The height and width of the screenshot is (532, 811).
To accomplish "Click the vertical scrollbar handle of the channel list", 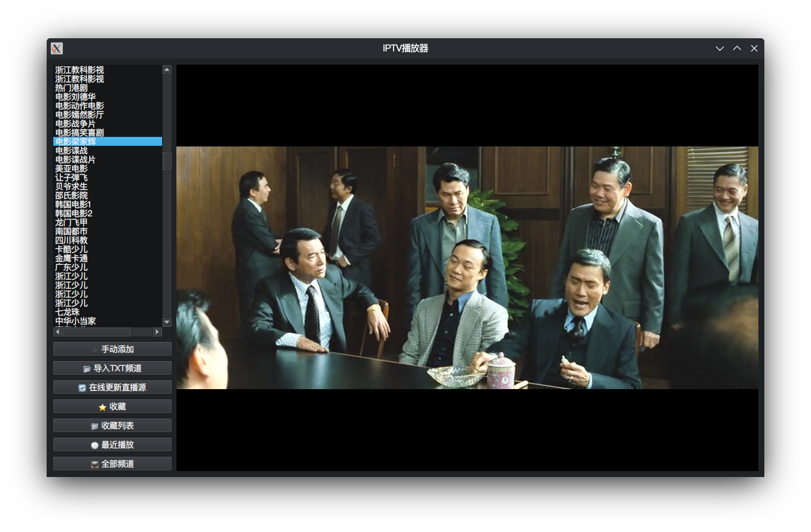I will click(x=167, y=161).
